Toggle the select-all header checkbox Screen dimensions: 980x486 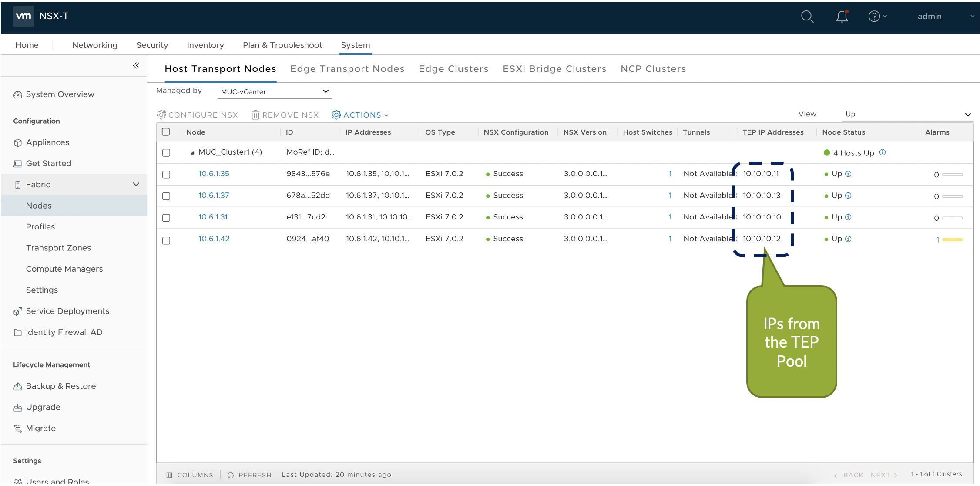[166, 132]
